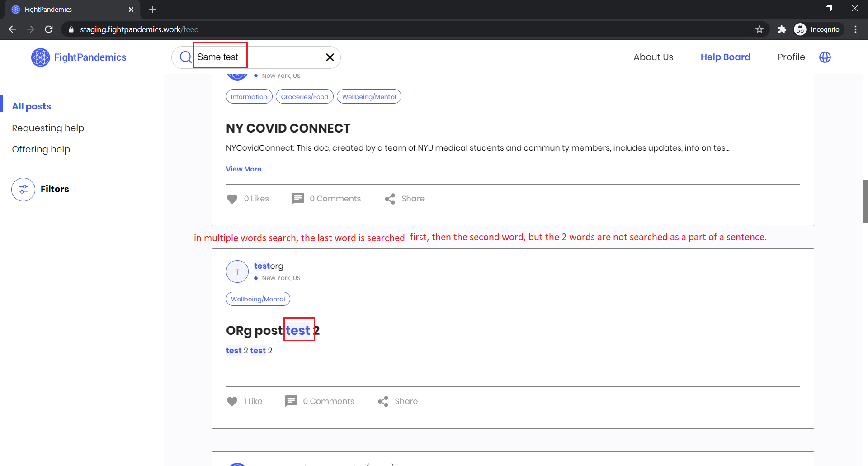Go to About Us page
This screenshot has width=868, height=466.
coord(653,57)
